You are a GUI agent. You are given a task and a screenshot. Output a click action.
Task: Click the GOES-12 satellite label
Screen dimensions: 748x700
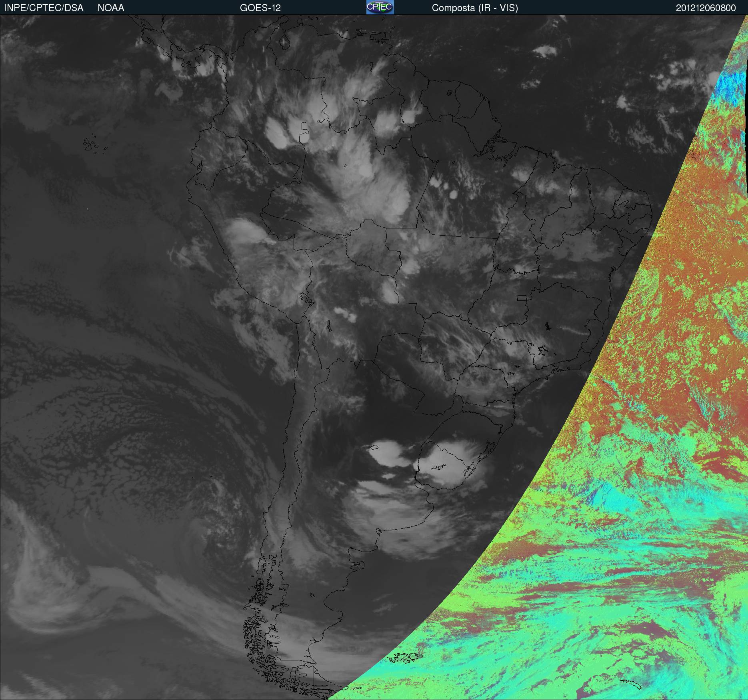tap(260, 8)
